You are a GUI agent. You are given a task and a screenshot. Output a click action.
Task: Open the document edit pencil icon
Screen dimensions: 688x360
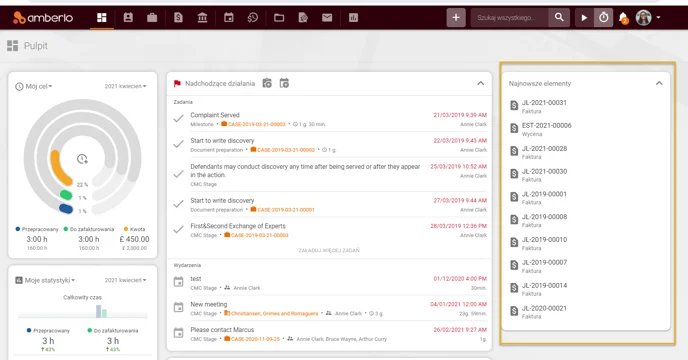tap(303, 18)
